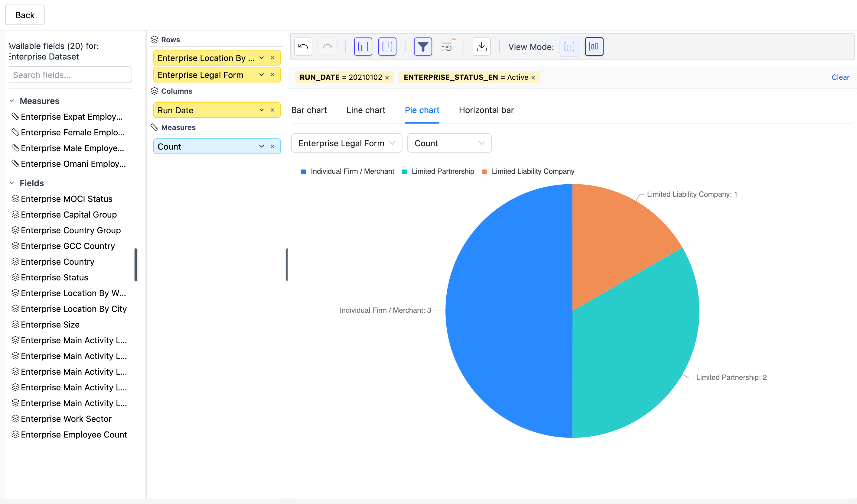This screenshot has height=504, width=857.
Task: Toggle the left sidebar layout panel
Action: (x=363, y=47)
